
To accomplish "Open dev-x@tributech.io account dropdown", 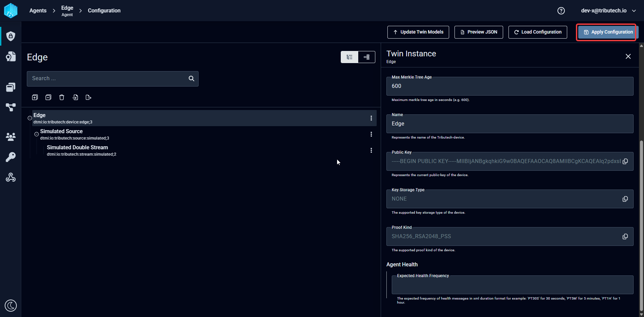I will 608,11.
